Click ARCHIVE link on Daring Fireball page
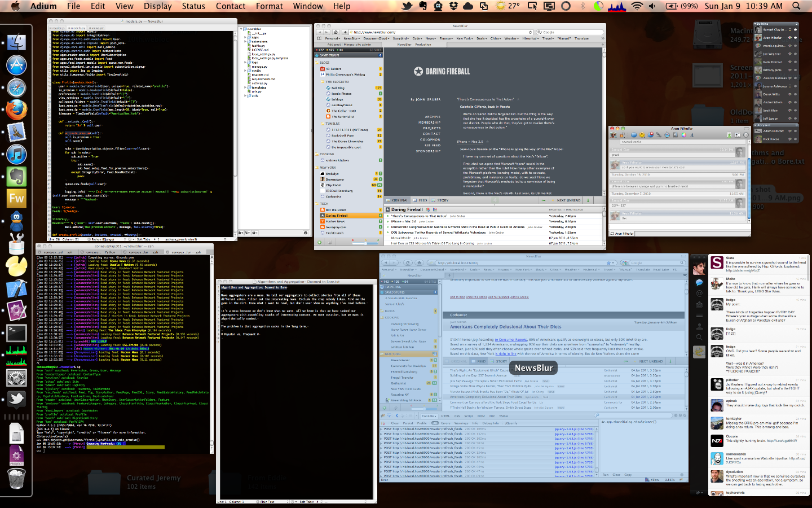Viewport: 812px width, 508px height. click(433, 117)
